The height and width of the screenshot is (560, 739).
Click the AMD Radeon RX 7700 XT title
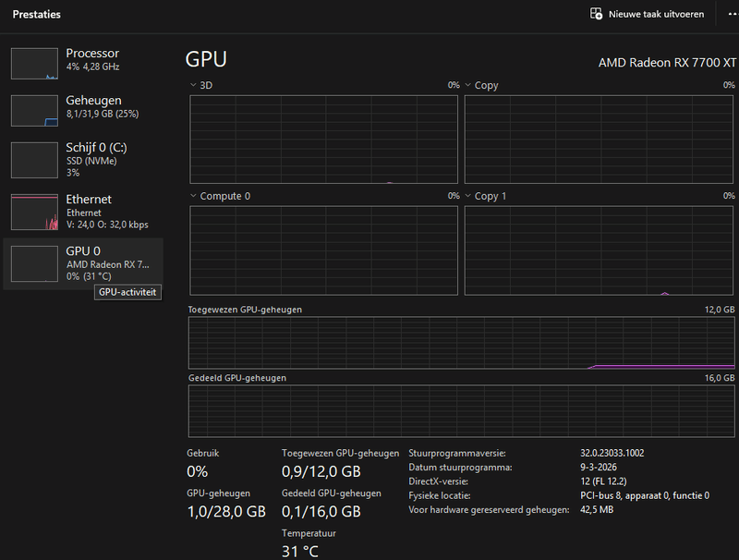[x=667, y=63]
